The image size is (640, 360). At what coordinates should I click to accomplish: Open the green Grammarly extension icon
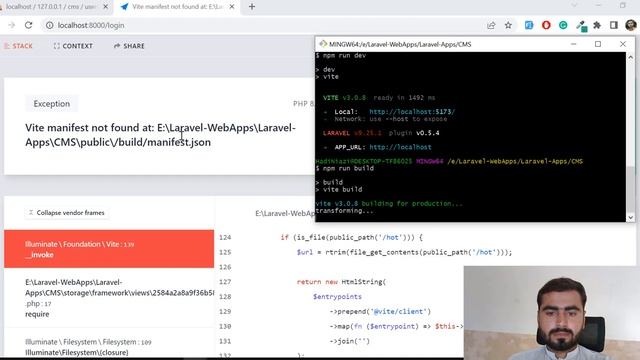coord(563,25)
